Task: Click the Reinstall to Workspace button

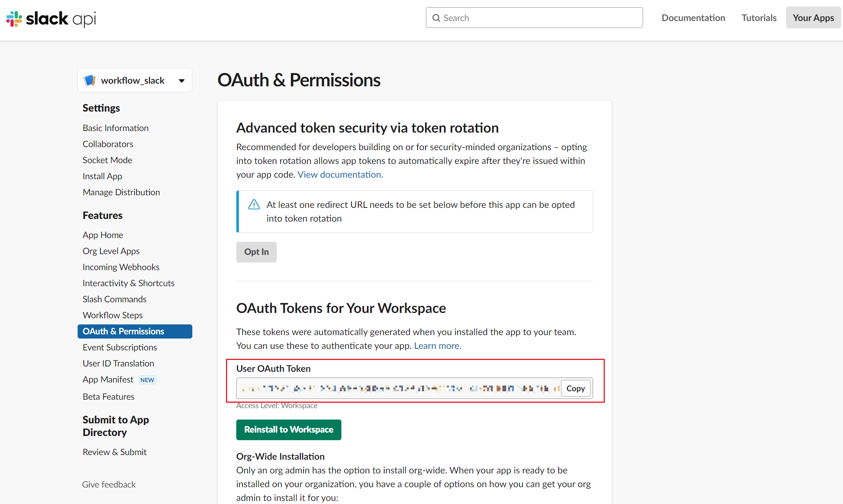Action: pos(288,429)
